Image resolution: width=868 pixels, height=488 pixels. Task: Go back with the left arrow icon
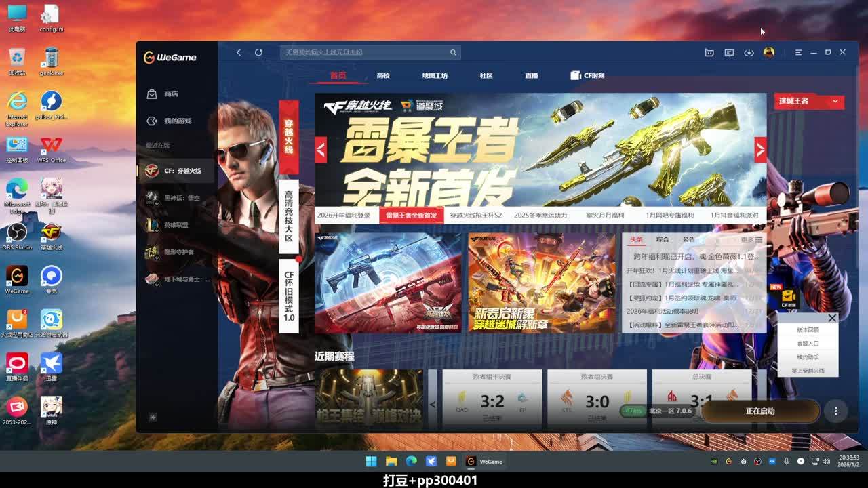pos(239,52)
